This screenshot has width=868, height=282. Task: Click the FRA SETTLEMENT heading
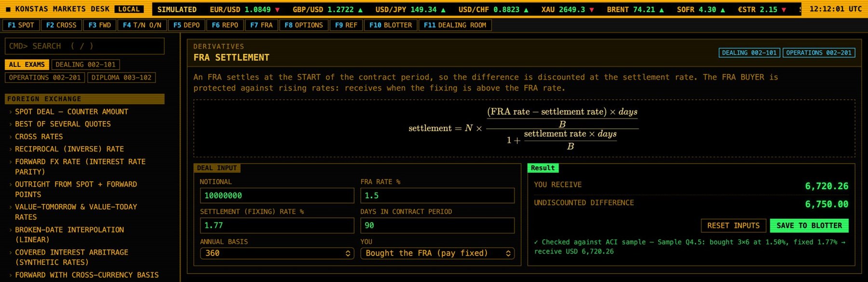[231, 58]
